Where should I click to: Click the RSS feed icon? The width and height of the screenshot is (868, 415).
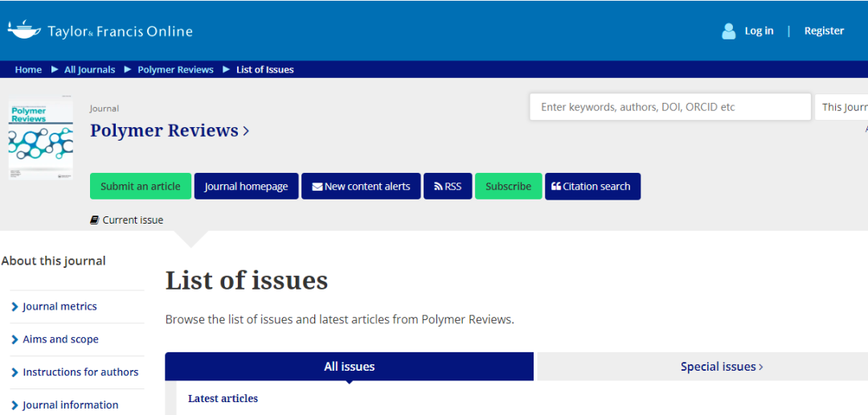tap(438, 187)
